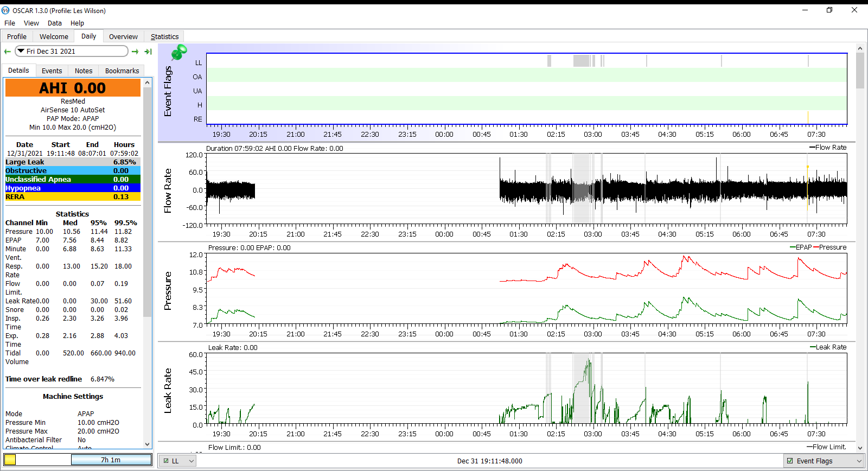
Task: Click the Tidal Volume statistics row
Action: 73,357
